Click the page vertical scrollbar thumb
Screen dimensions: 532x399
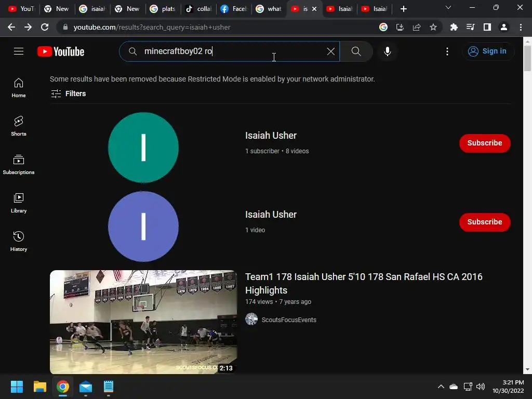pyautogui.click(x=527, y=58)
